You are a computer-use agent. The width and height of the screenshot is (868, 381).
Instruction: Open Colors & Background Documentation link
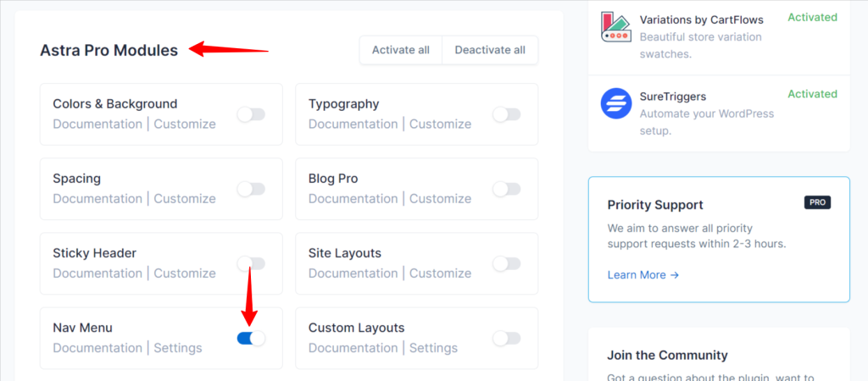(x=97, y=124)
